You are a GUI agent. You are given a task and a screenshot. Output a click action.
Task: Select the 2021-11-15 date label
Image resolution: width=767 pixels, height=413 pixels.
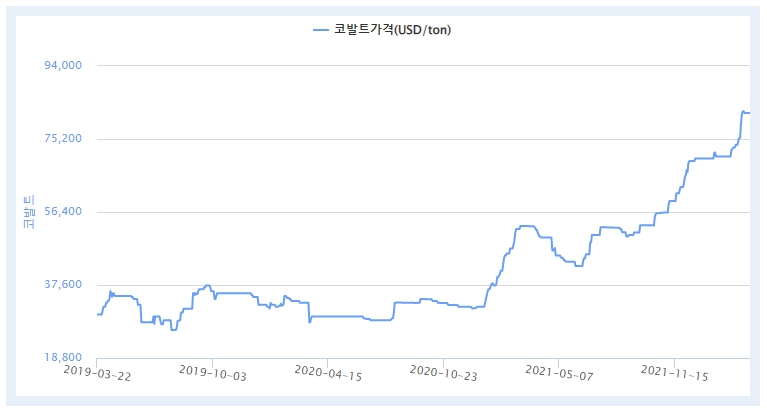point(673,373)
